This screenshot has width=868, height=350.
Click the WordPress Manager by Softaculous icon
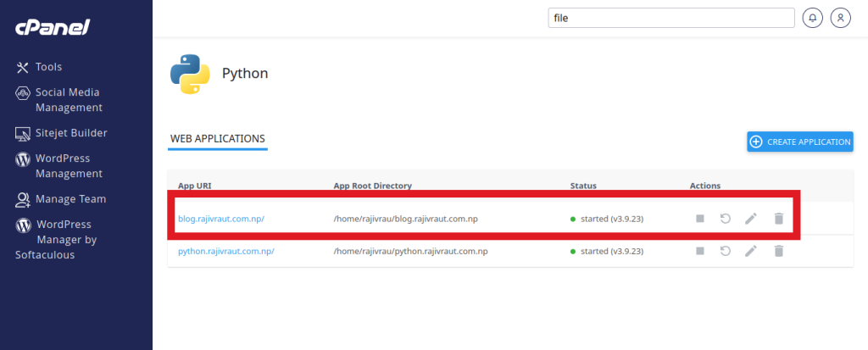click(23, 225)
